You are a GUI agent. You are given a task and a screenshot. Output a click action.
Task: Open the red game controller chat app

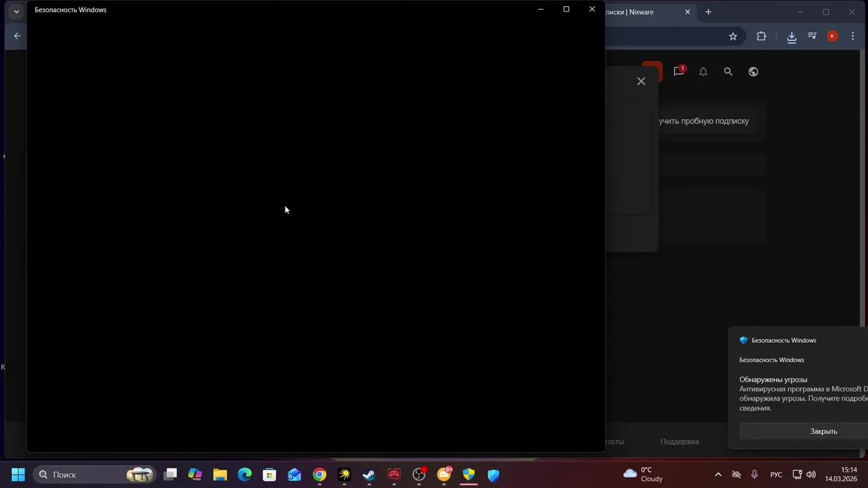[x=394, y=474]
